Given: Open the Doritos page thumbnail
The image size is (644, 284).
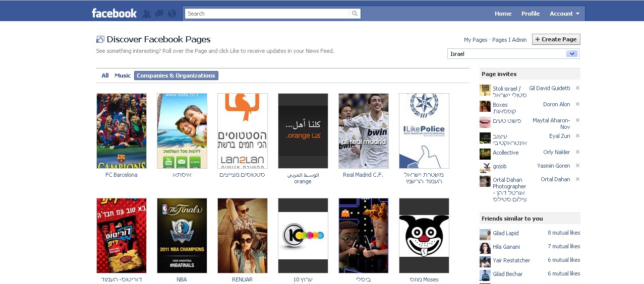Looking at the screenshot, I should point(122,236).
